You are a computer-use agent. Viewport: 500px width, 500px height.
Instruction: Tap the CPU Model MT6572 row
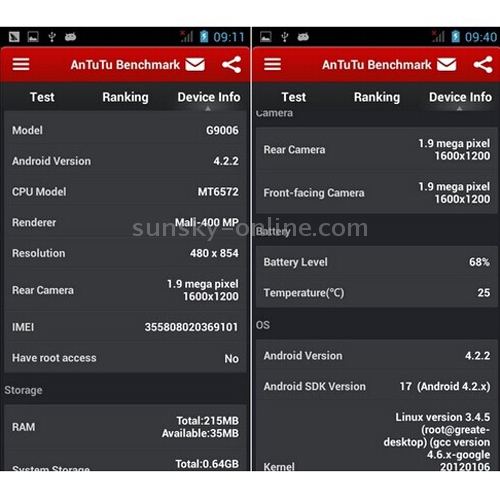point(125,192)
